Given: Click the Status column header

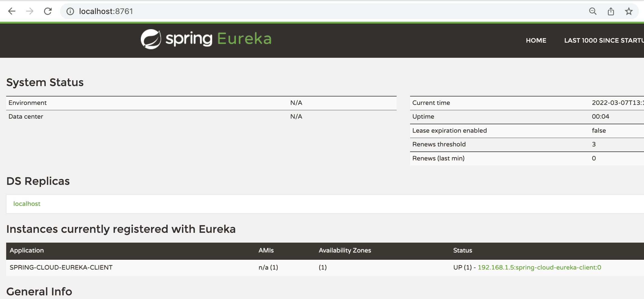Looking at the screenshot, I should [463, 250].
